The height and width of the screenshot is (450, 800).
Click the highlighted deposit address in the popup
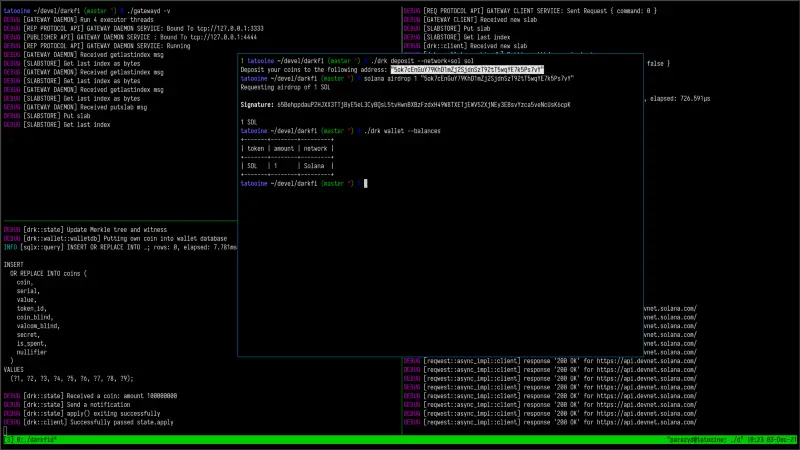point(467,69)
